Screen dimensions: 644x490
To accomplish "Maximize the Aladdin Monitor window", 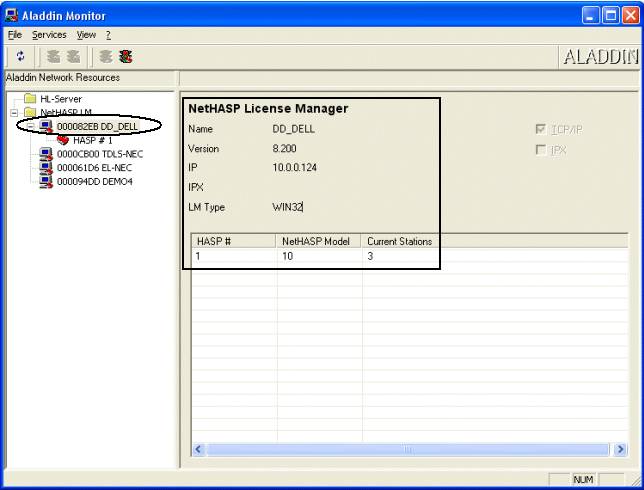I will tap(611, 16).
